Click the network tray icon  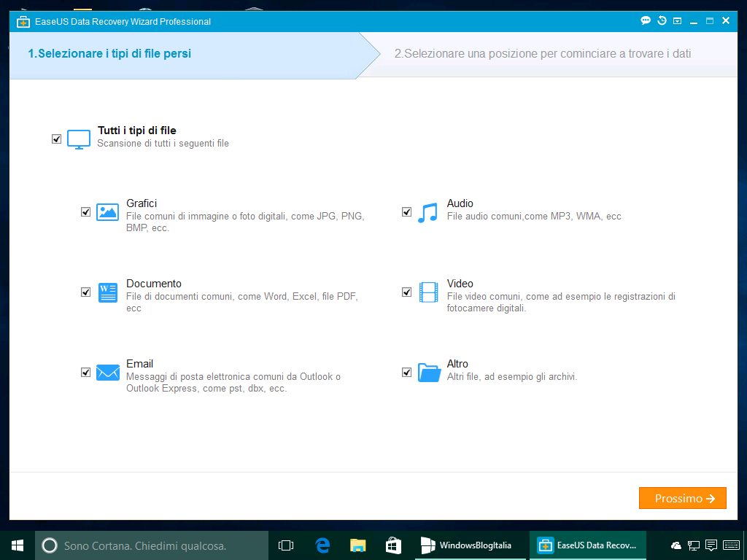(694, 545)
